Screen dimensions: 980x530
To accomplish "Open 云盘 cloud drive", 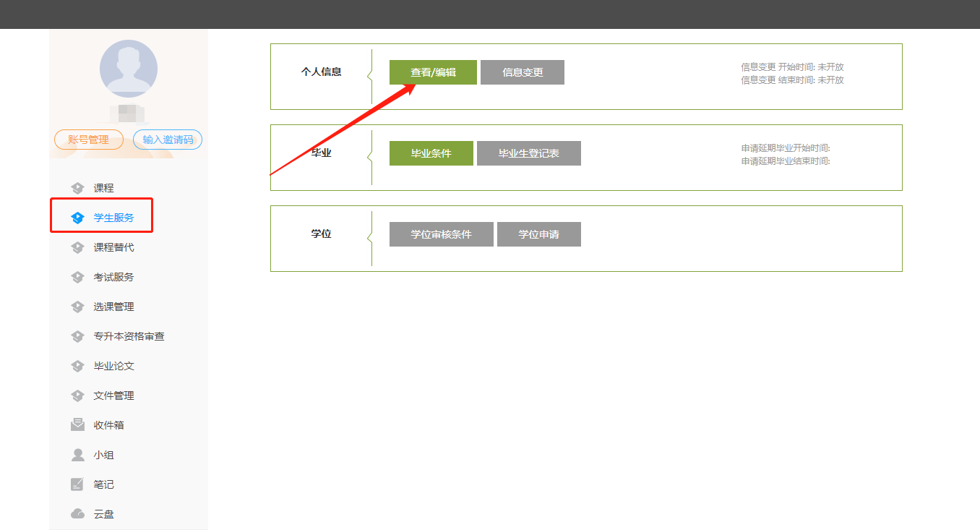I will click(x=103, y=514).
